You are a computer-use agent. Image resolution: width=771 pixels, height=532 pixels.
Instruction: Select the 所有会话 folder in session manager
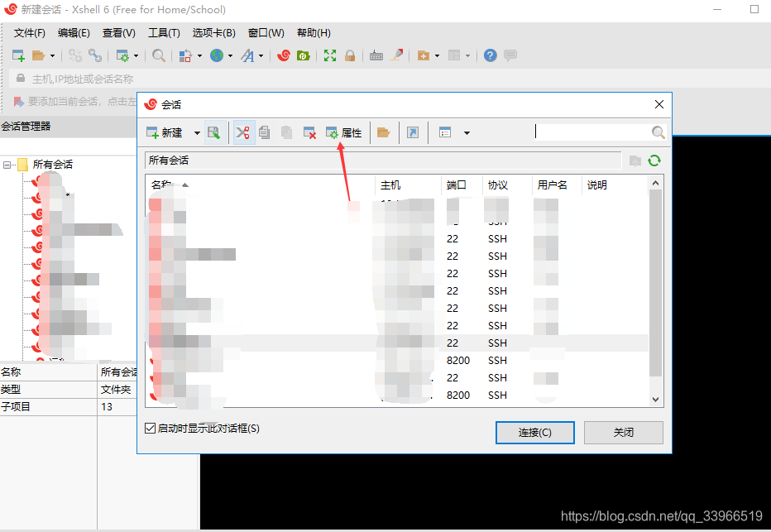tap(53, 165)
